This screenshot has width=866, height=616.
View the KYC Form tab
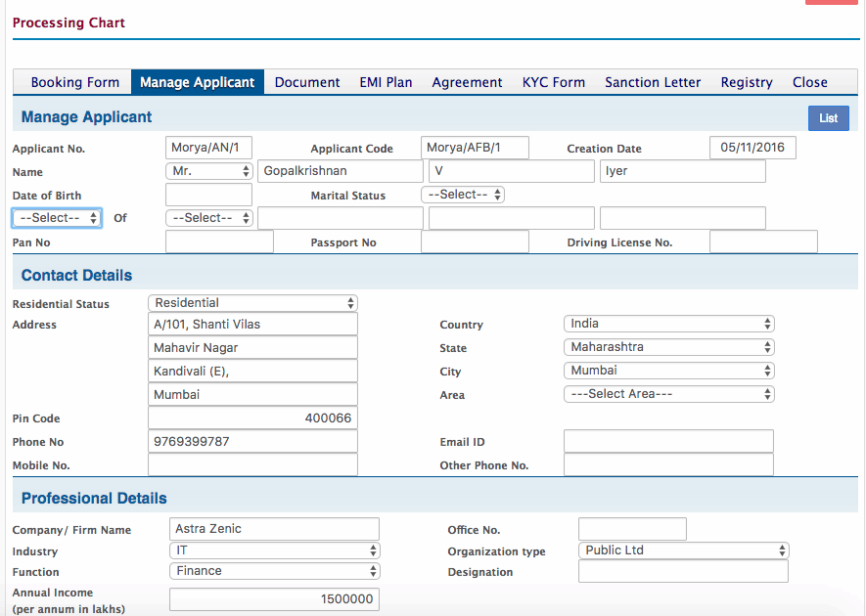[553, 82]
